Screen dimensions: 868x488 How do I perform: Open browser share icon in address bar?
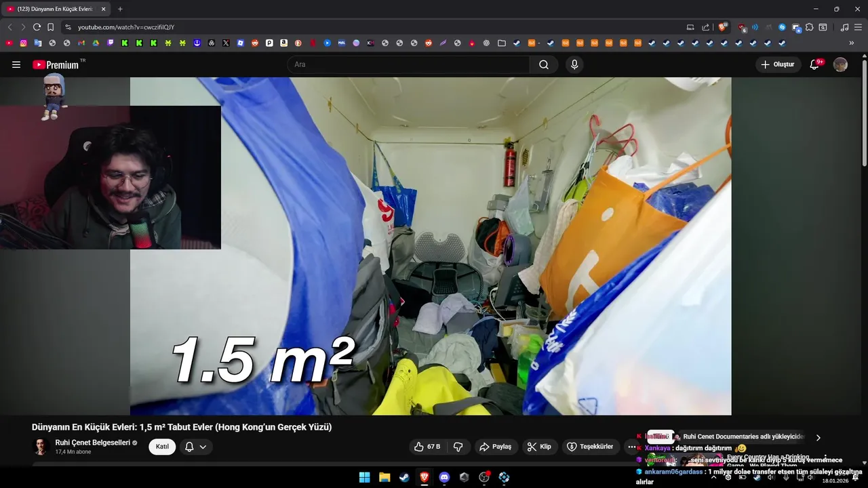[706, 27]
